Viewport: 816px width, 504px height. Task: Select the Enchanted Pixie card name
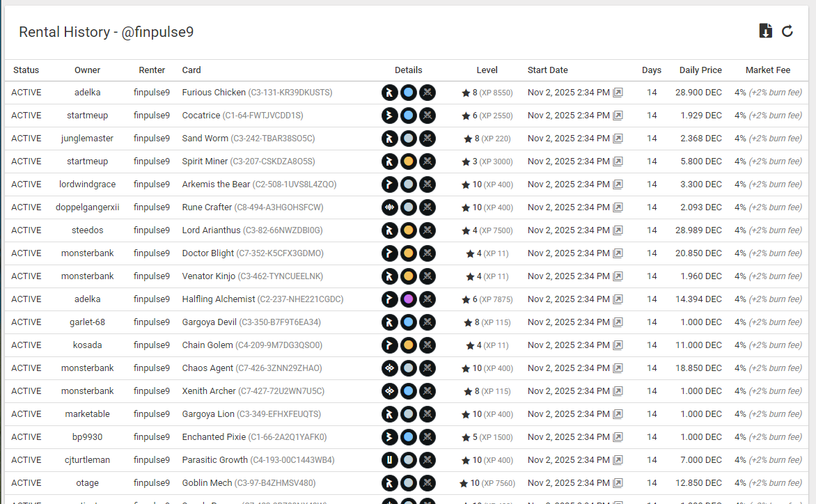coord(214,437)
